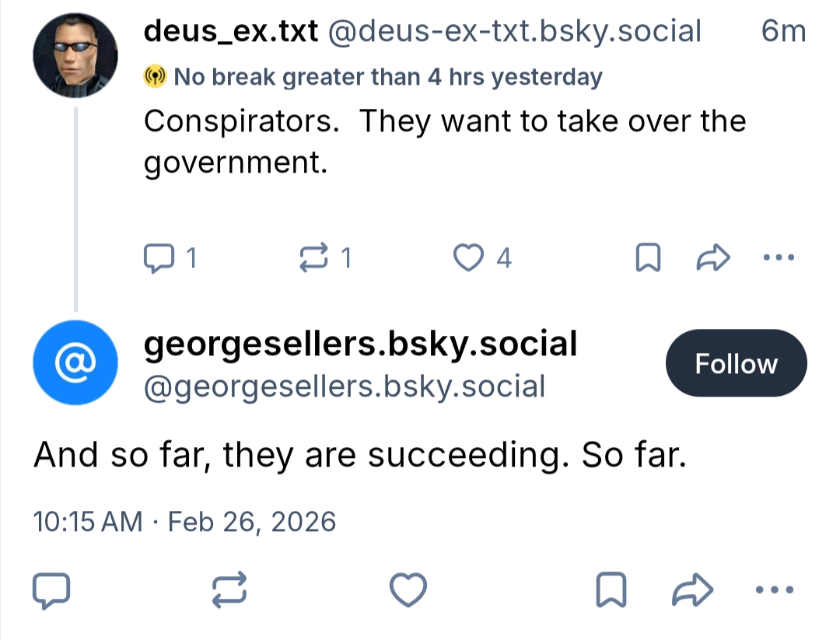
Task: Open the @deus-ex-txt.bsky.social handle link
Action: (515, 32)
